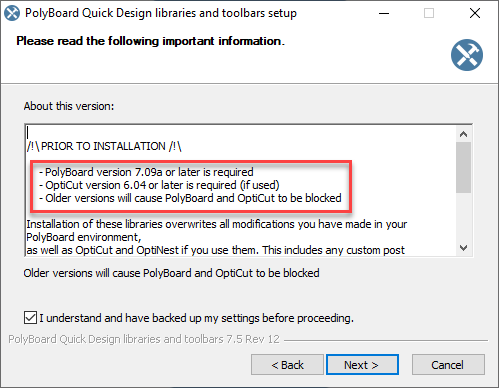Screen dimensions: 499x388
Task: Tick the backed-up settings checkbox
Action: [x=30, y=318]
